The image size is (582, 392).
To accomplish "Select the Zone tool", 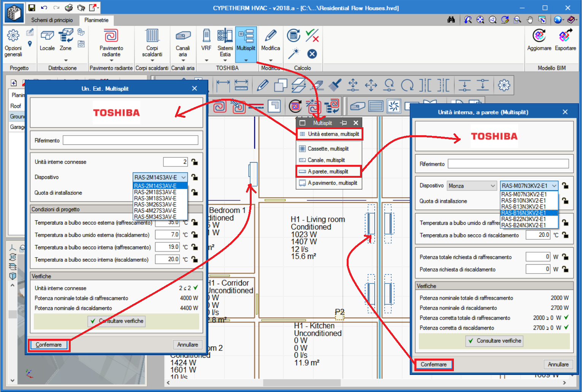I will pyautogui.click(x=65, y=40).
